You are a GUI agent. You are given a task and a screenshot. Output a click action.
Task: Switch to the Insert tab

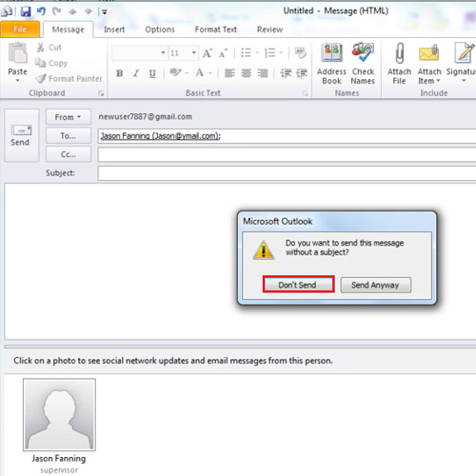pos(114,30)
